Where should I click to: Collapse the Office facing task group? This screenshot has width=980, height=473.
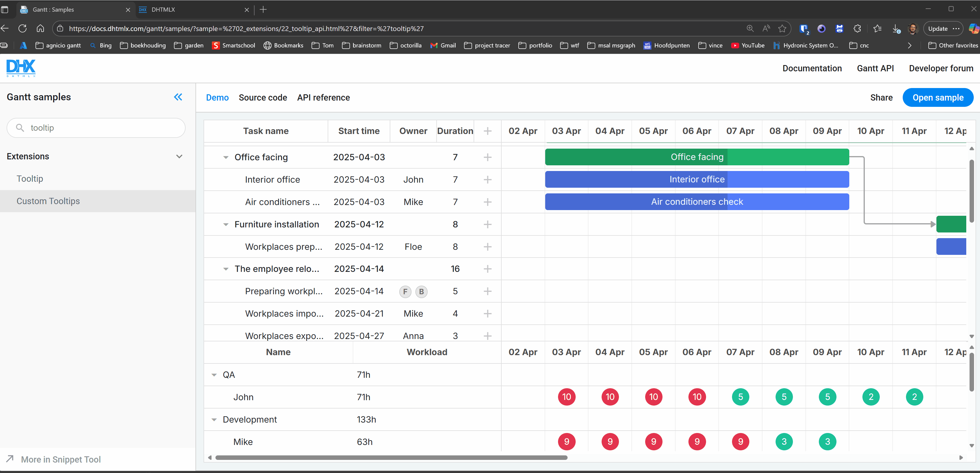click(226, 158)
